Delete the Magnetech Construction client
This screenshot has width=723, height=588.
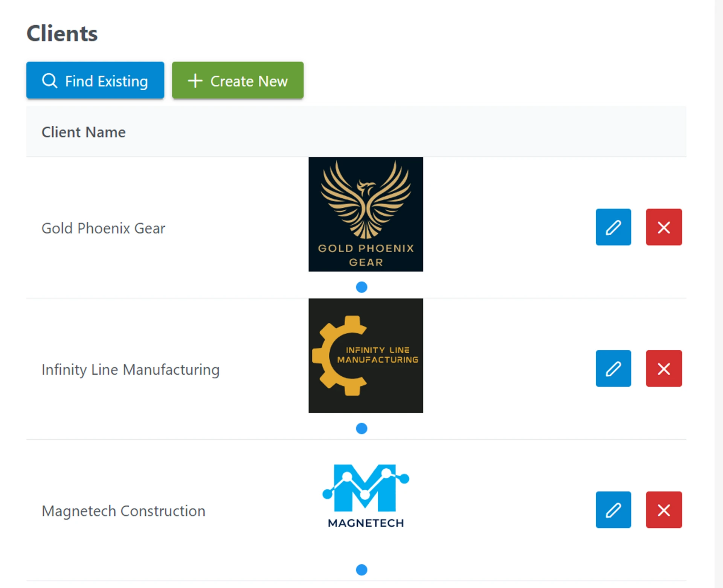[x=664, y=510]
